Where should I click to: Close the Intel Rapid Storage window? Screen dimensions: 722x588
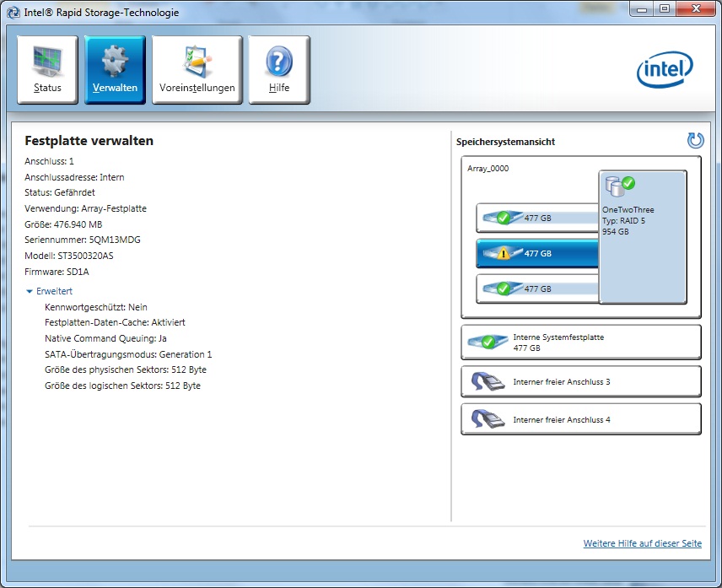[x=696, y=8]
